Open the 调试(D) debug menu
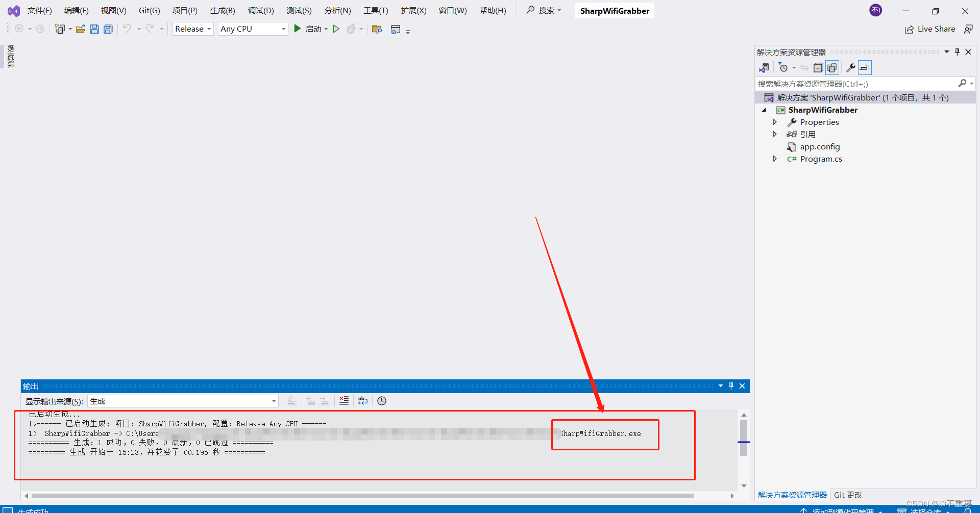 pyautogui.click(x=261, y=11)
